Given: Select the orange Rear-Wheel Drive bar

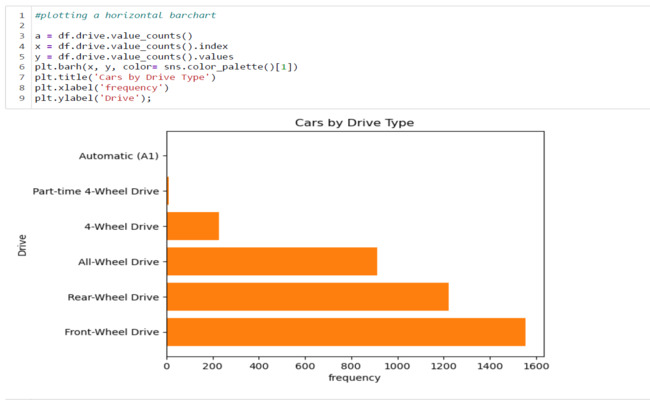Looking at the screenshot, I should tap(307, 296).
